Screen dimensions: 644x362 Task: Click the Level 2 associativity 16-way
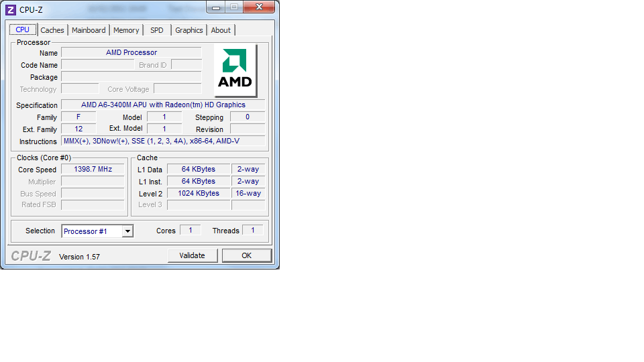point(248,193)
